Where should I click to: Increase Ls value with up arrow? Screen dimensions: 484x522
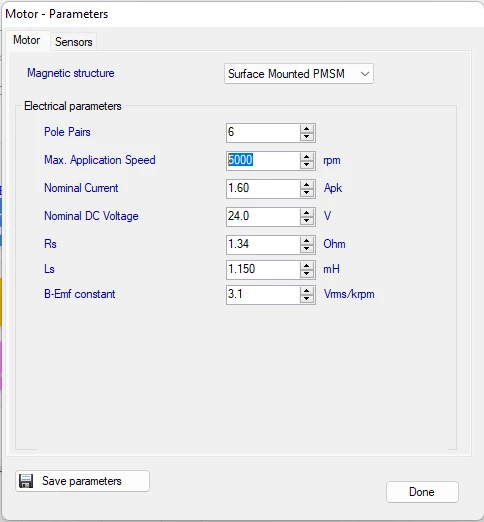307,266
